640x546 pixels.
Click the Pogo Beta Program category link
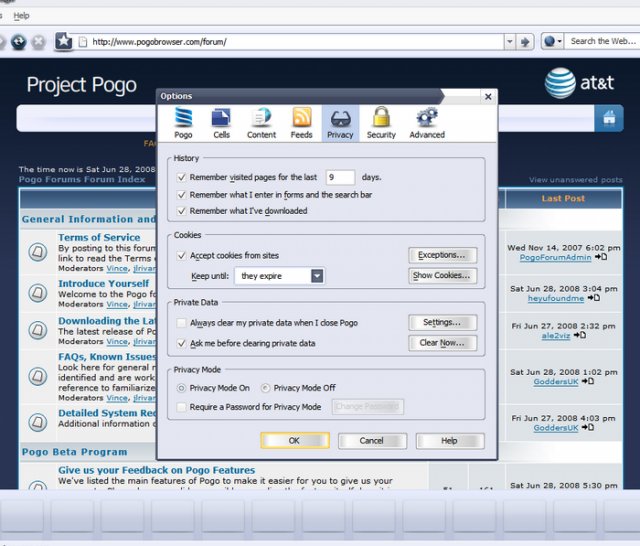click(x=74, y=452)
